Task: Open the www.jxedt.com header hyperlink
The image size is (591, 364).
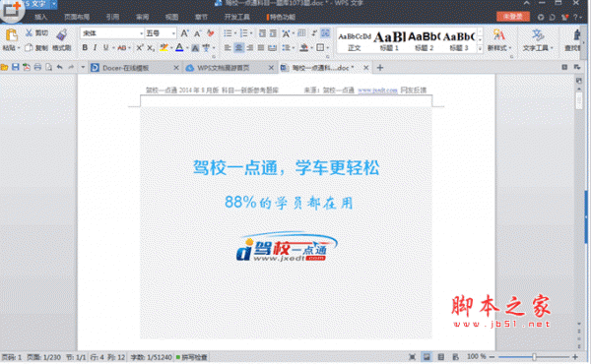Action: coord(377,91)
